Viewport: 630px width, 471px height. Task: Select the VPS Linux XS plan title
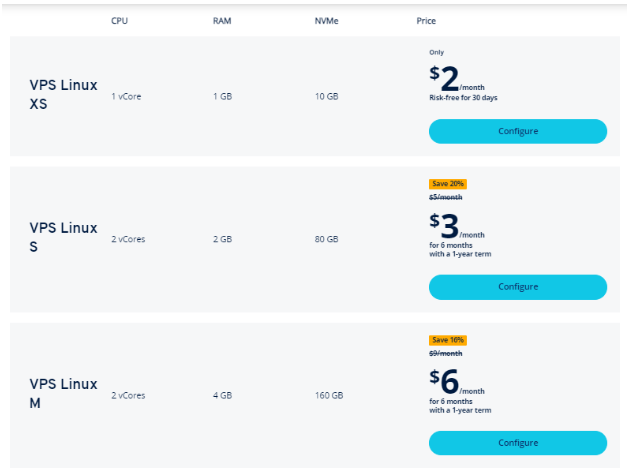[x=63, y=95]
